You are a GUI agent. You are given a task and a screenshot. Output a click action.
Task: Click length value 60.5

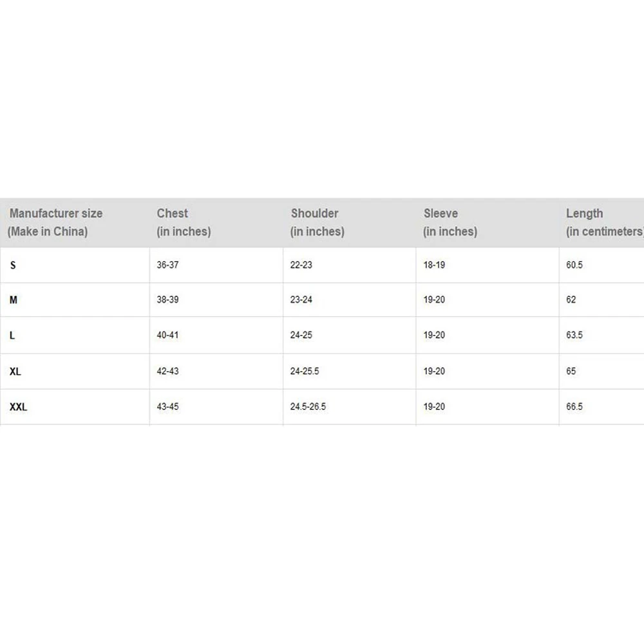[574, 265]
